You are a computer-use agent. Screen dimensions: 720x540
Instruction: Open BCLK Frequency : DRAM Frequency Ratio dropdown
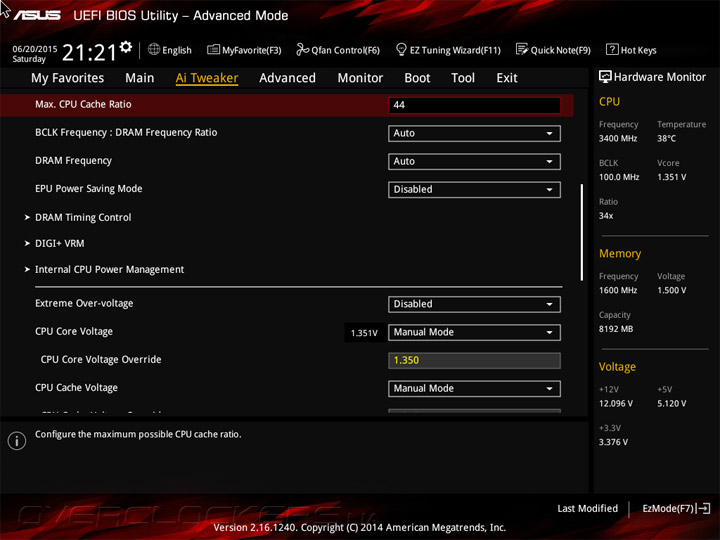[x=474, y=134]
